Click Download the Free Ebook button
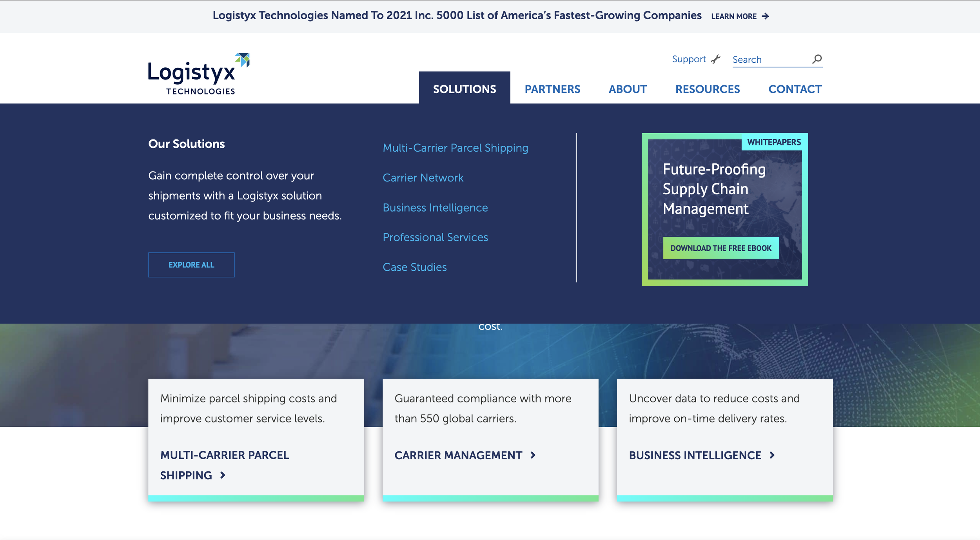 point(721,248)
